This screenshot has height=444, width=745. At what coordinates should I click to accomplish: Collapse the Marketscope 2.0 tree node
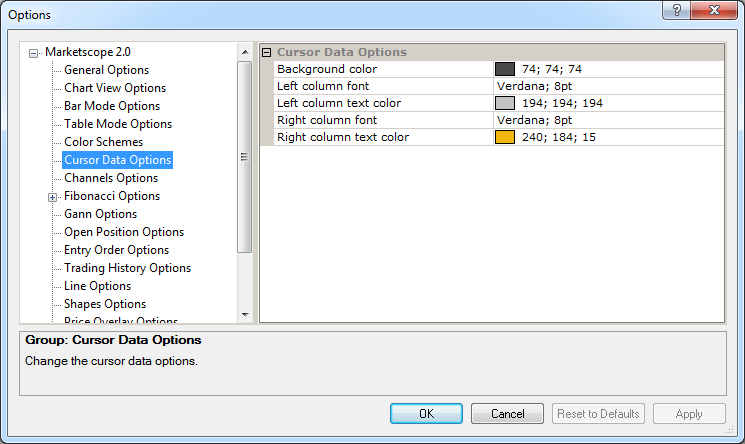tap(33, 53)
